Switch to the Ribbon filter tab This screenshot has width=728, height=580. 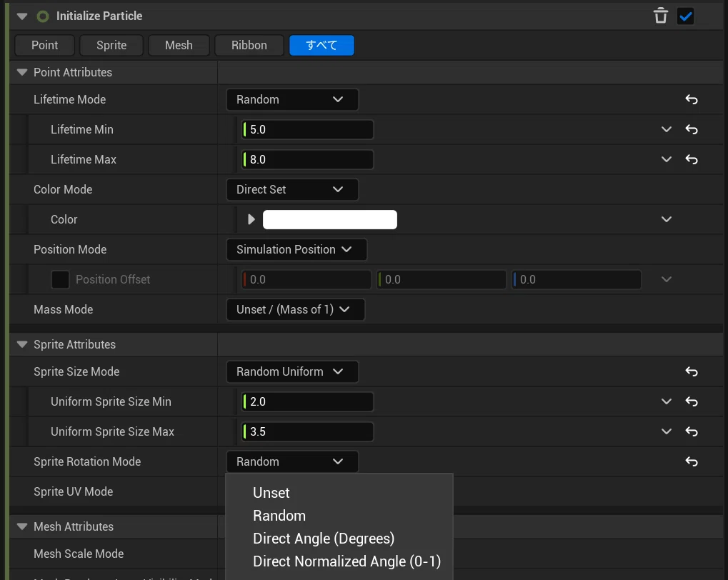tap(249, 45)
